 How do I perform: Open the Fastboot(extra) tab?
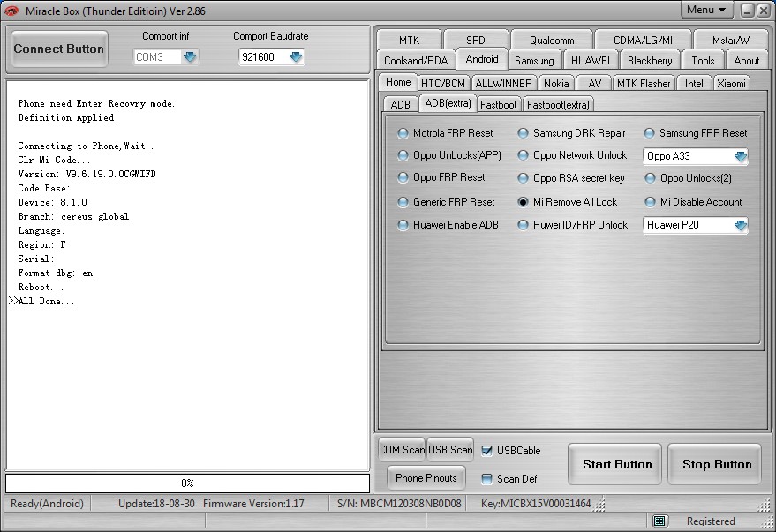pos(558,104)
